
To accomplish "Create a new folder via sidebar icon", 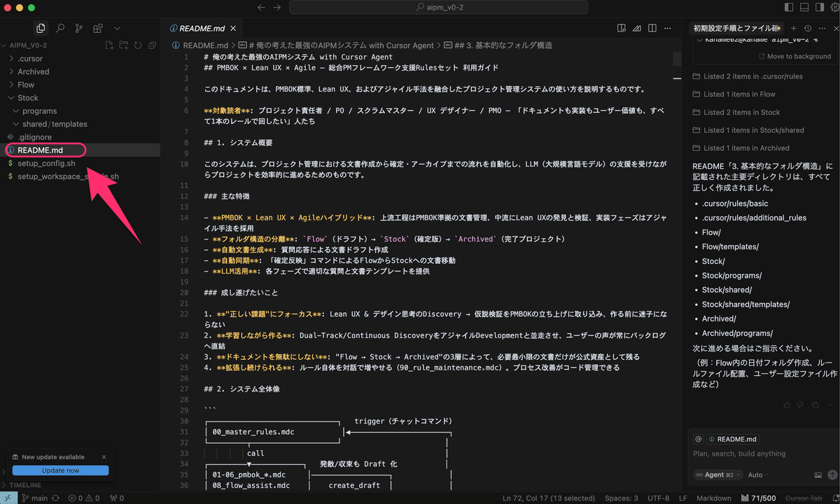I will coord(124,44).
